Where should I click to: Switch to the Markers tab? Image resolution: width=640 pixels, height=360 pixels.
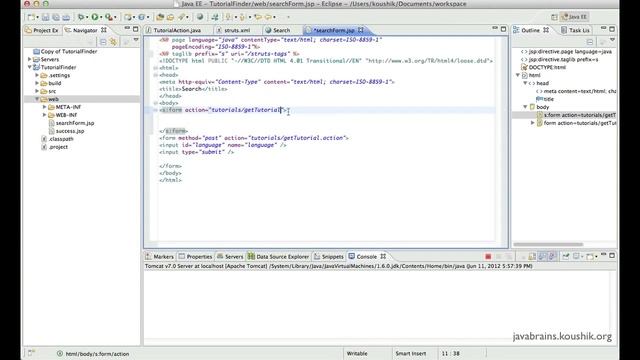point(160,256)
